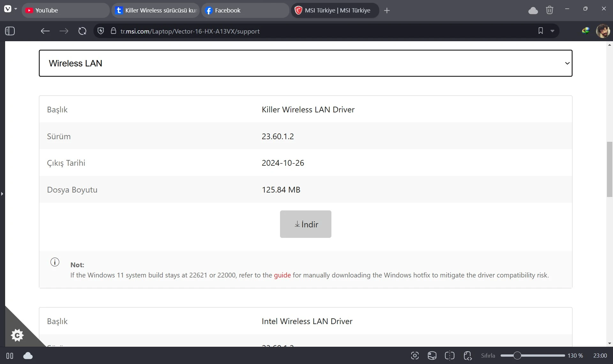The image size is (613, 364).
Task: Click the address bar URL field
Action: point(326,31)
